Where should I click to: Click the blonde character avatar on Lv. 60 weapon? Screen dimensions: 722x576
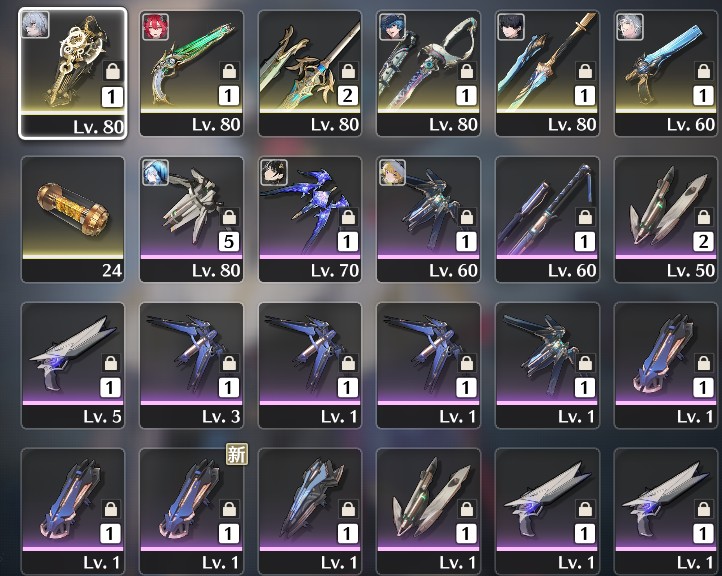pyautogui.click(x=392, y=173)
